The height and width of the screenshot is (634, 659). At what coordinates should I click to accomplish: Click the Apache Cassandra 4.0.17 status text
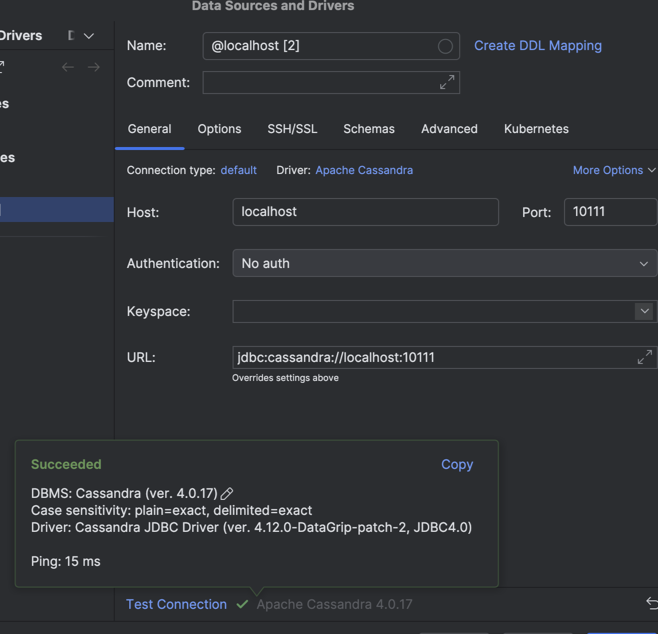335,604
